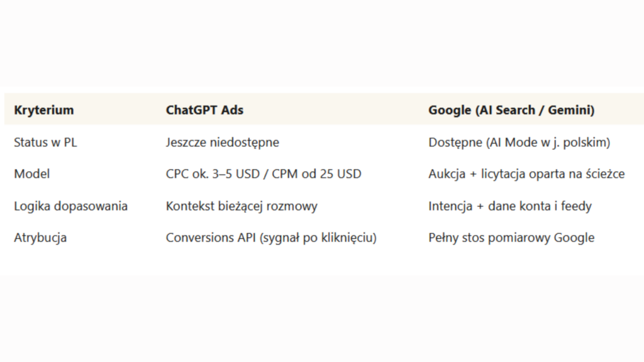Click the Conversions API cell

211,238
